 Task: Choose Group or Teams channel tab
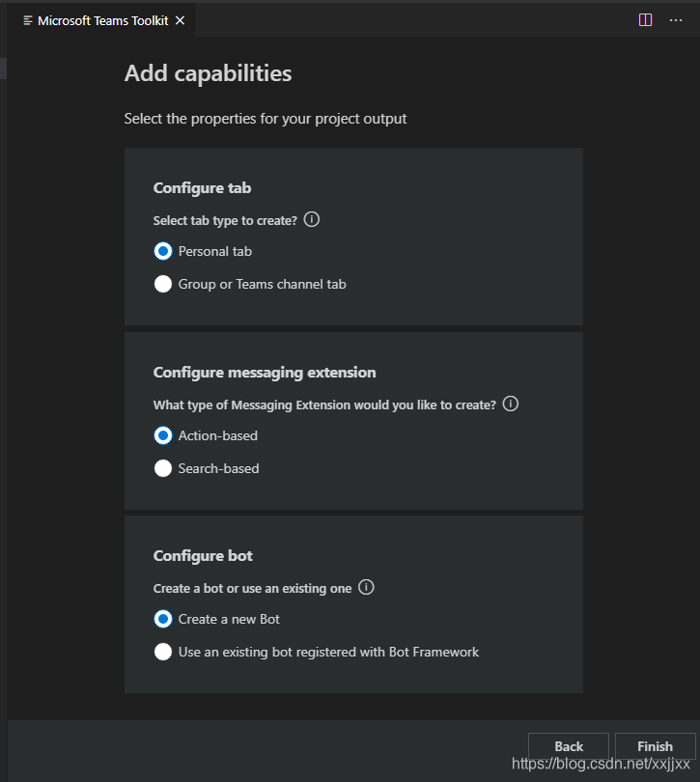point(163,284)
